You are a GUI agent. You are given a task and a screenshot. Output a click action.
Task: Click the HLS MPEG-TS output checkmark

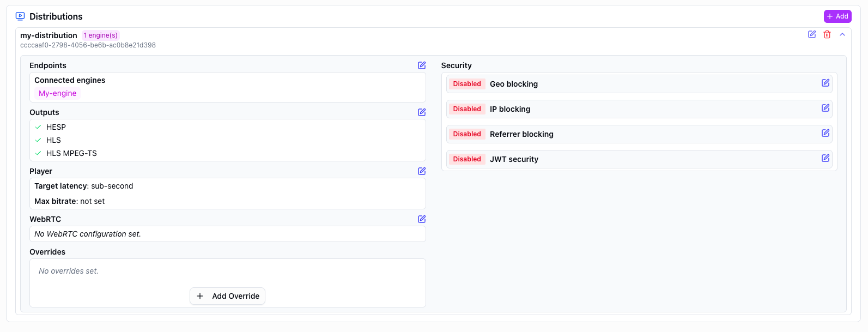point(38,153)
